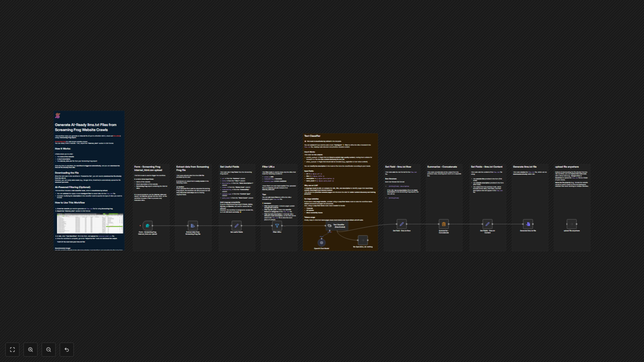Click the orange Text Classifier sticky note title
The image size is (644, 362).
312,136
